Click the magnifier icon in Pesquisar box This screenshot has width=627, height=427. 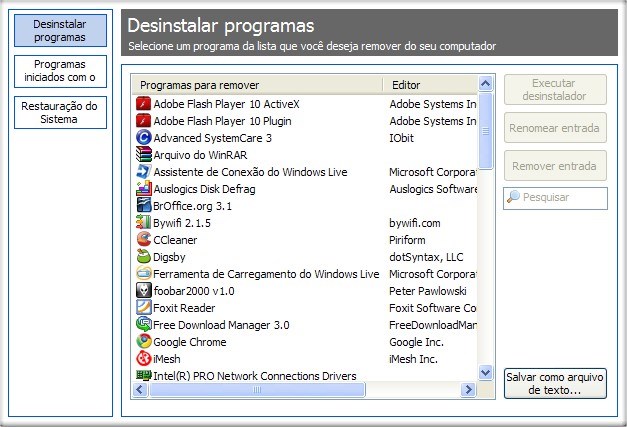(x=513, y=197)
